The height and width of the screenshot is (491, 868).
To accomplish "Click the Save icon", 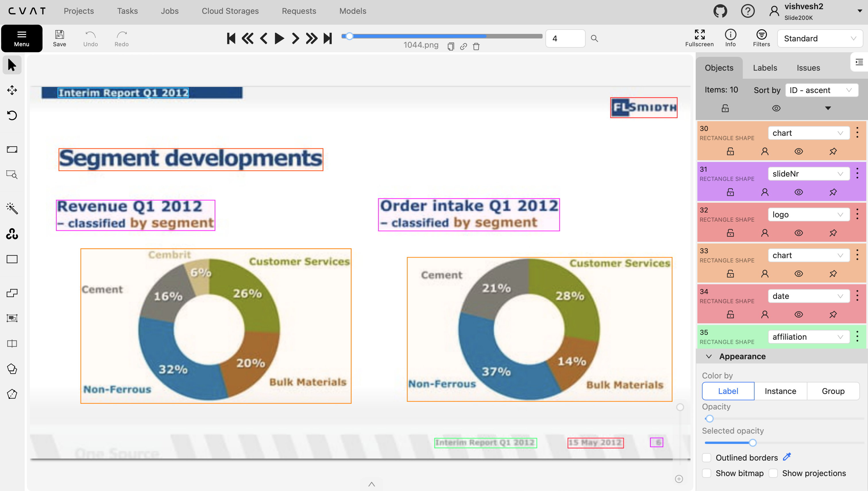I will 59,38.
